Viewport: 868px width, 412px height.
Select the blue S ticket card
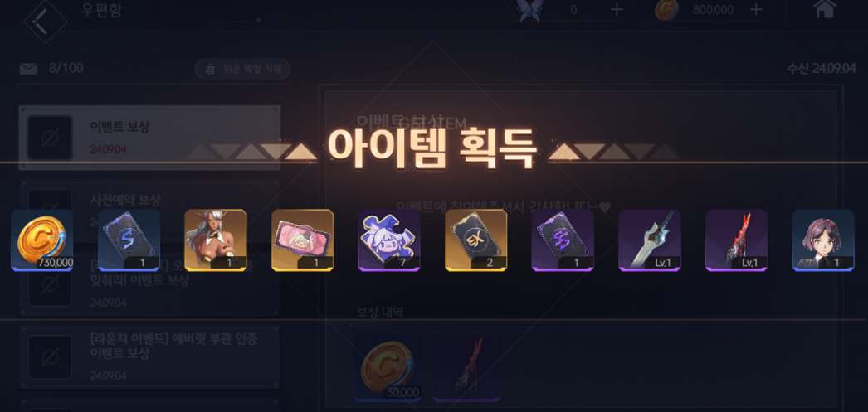point(129,240)
